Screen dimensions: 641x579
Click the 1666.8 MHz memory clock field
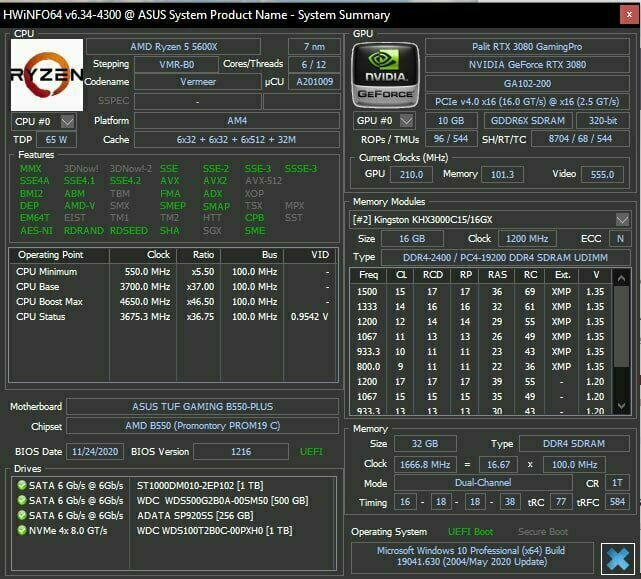point(425,465)
